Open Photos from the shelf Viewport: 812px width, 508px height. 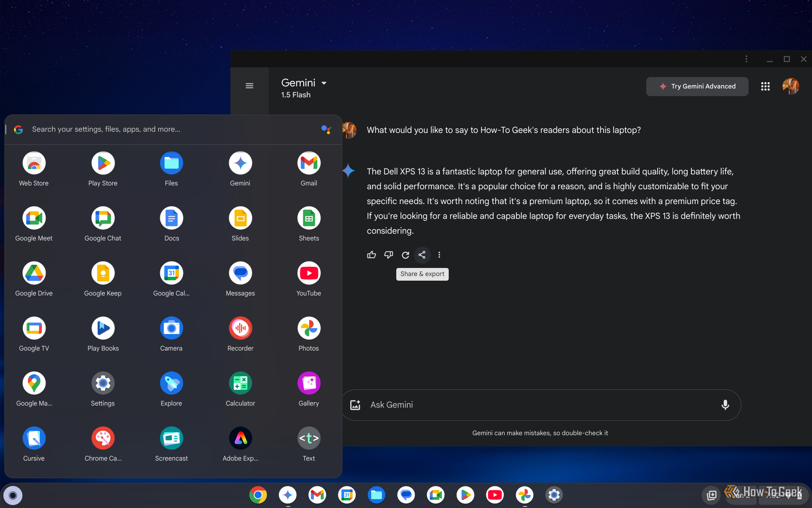(x=524, y=495)
